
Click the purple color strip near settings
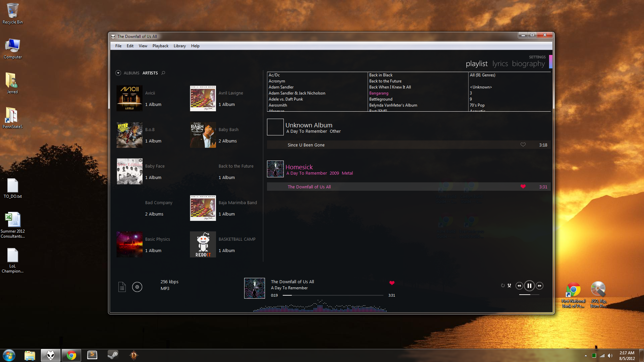click(x=550, y=62)
